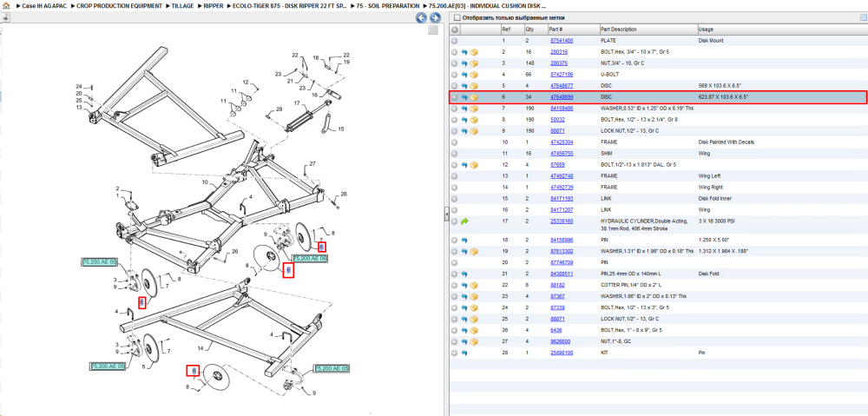Select 'Disk Painted With Decals' text
Screen dimensions: 868x416
click(727, 142)
